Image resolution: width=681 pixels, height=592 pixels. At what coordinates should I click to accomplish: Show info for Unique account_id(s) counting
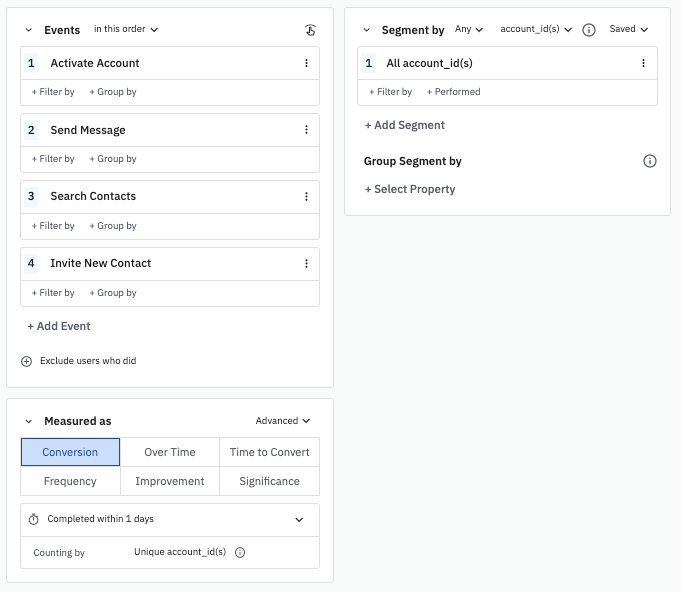240,552
